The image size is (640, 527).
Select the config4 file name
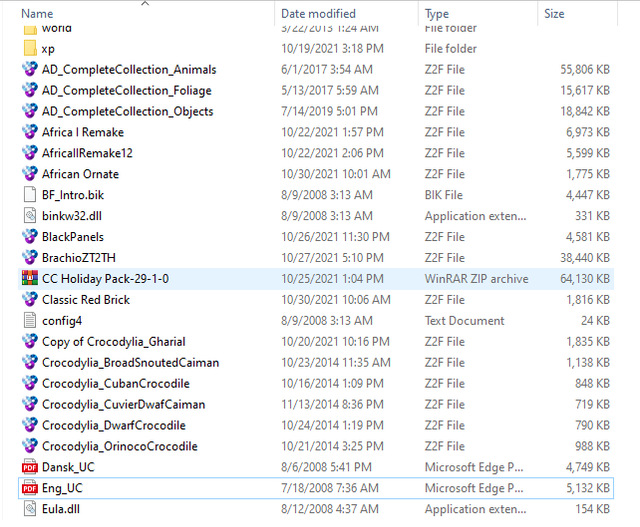(62, 321)
